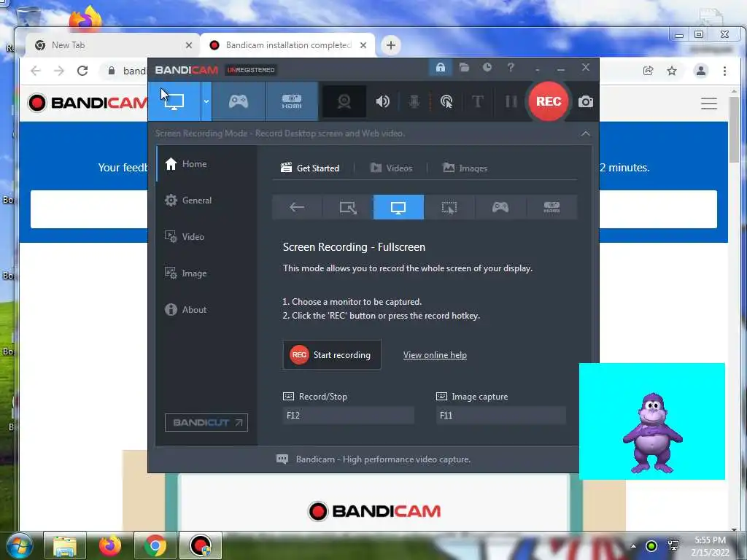Open Chrome profile avatar icon
Image resolution: width=747 pixels, height=560 pixels.
click(701, 71)
